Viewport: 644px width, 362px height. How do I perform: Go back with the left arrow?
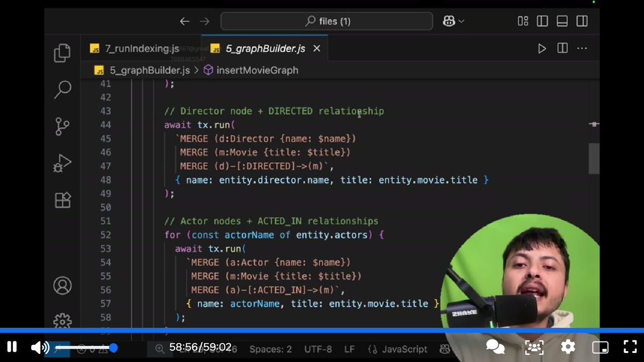click(185, 21)
